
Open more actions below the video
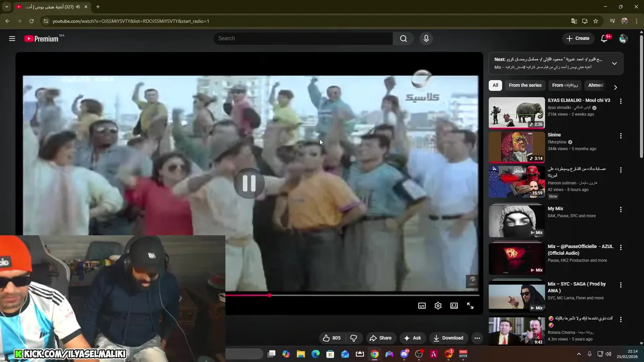pyautogui.click(x=477, y=338)
